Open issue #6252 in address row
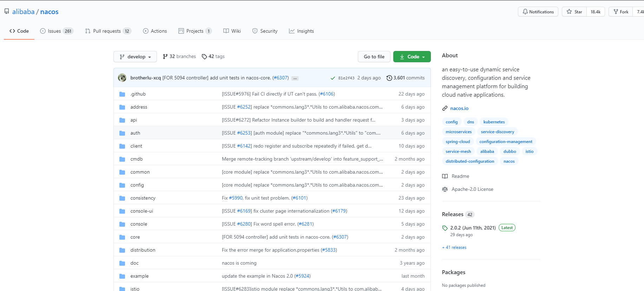644x291 pixels. (x=244, y=107)
